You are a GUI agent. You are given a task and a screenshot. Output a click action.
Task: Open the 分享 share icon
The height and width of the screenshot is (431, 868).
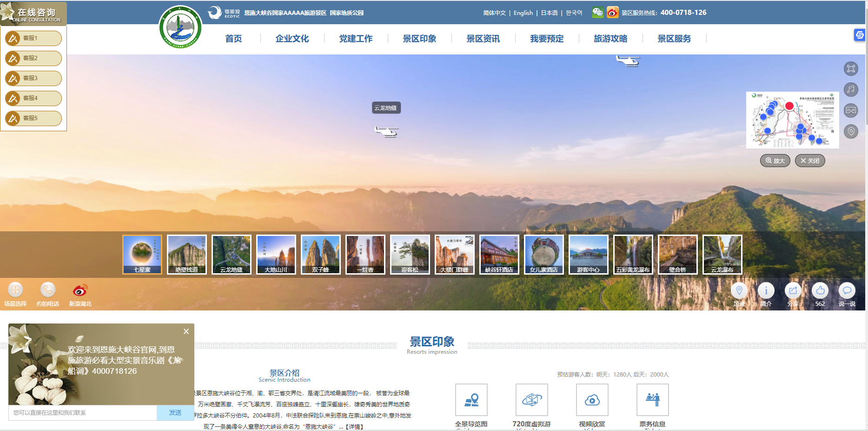tap(793, 291)
